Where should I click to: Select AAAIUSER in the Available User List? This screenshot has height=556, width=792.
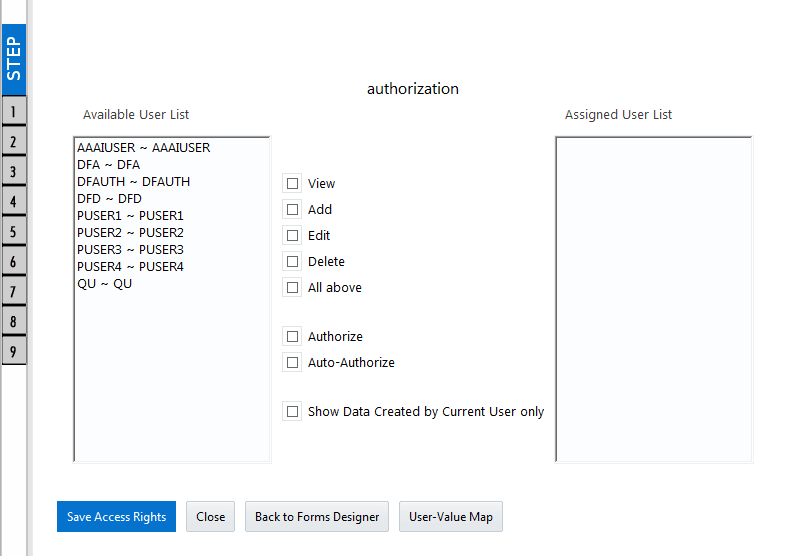pyautogui.click(x=143, y=148)
